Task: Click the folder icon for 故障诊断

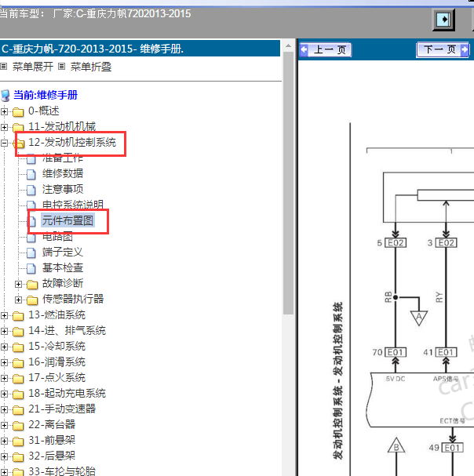Action: click(32, 285)
